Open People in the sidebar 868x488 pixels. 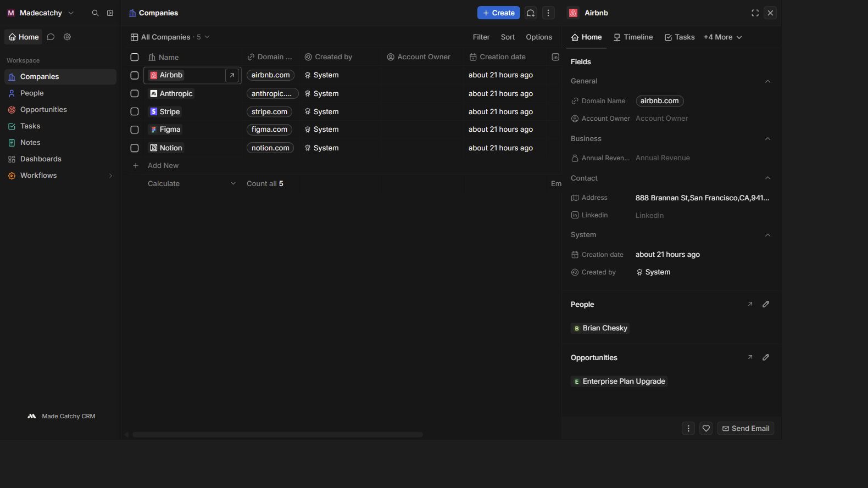(60, 93)
